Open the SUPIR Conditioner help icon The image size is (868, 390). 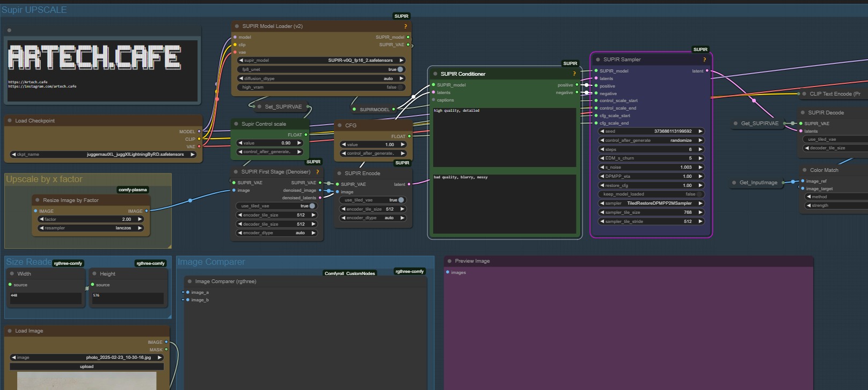coord(574,74)
